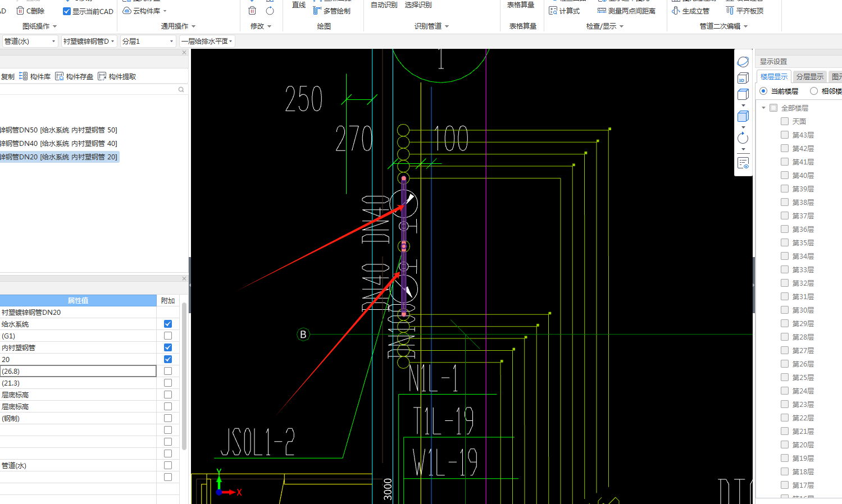Screen dimensions: 842x504
Task: Uncheck the 给水系统 attach checkbox
Action: (x=168, y=324)
